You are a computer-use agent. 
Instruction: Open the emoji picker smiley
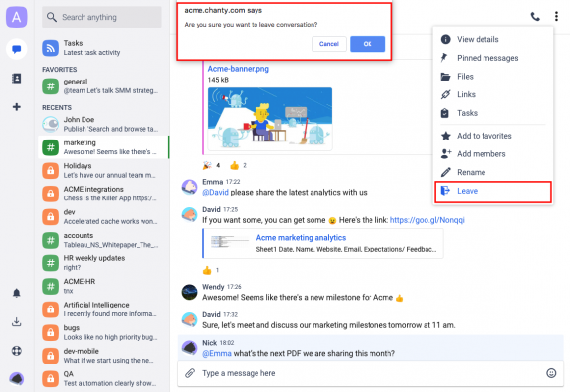(551, 373)
